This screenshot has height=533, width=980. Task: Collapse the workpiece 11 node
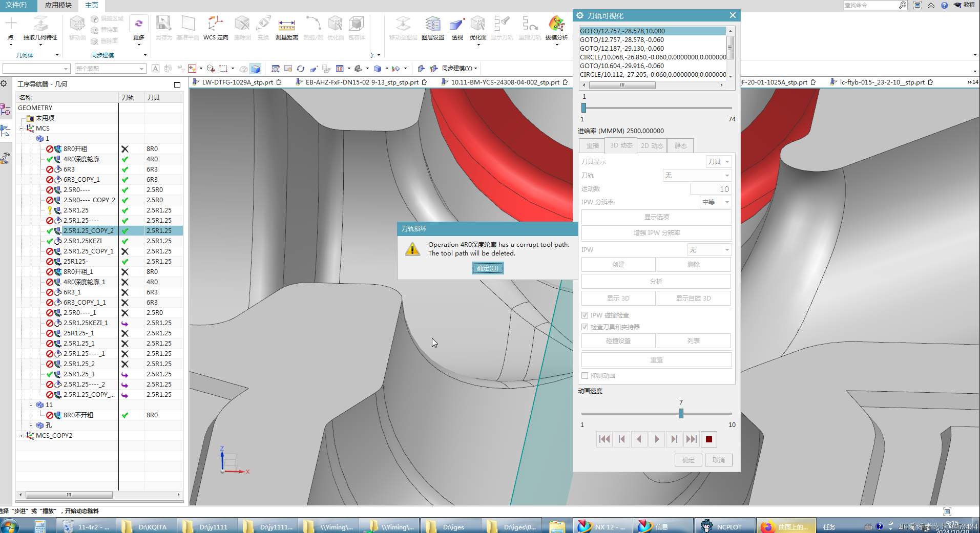point(31,405)
